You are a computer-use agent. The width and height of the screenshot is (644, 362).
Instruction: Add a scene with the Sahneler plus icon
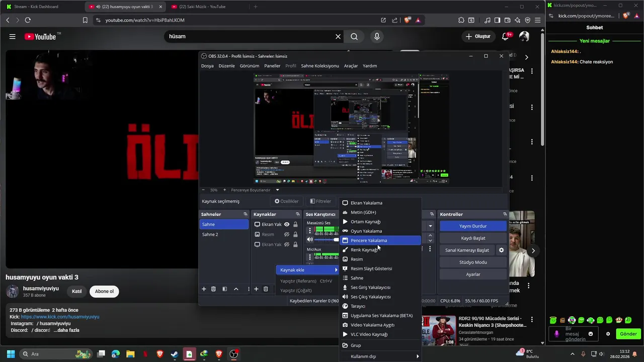(204, 289)
